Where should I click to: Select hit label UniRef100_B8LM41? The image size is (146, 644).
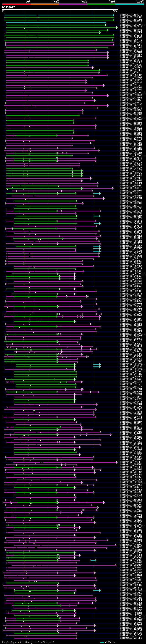131,47
